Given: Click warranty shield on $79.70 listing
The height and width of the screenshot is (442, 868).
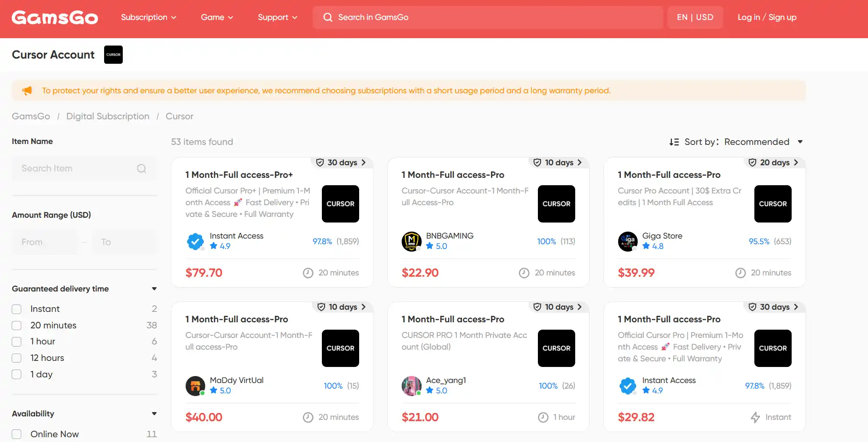Looking at the screenshot, I should coord(320,163).
